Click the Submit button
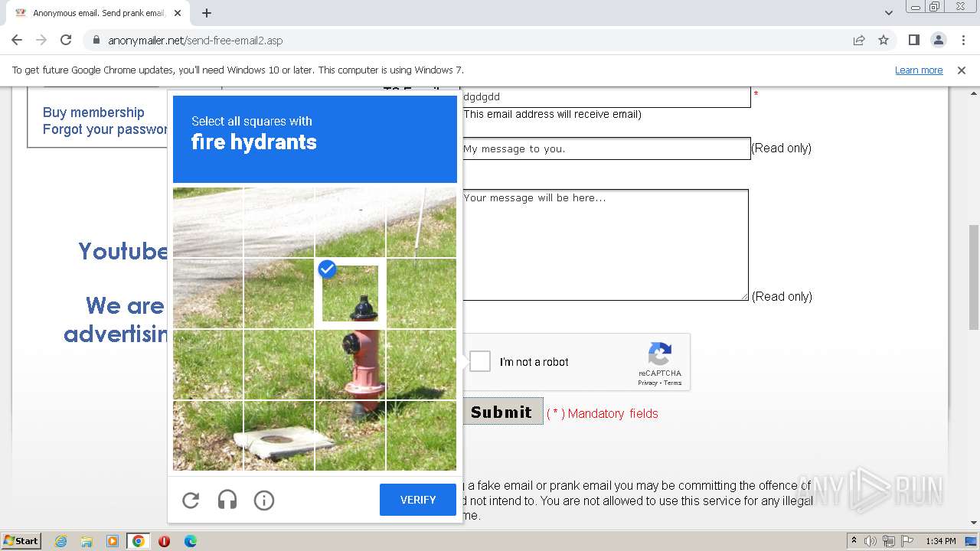This screenshot has height=551, width=980. click(x=501, y=412)
